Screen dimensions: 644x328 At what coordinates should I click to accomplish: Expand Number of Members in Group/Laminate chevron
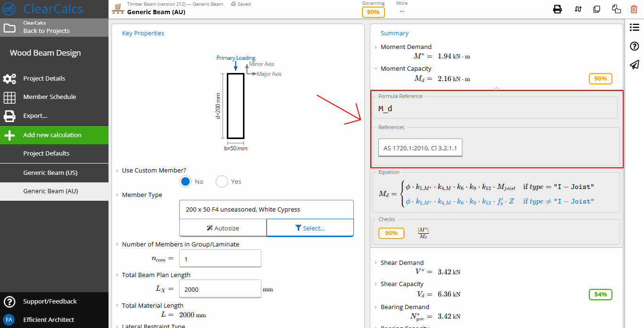pos(117,245)
